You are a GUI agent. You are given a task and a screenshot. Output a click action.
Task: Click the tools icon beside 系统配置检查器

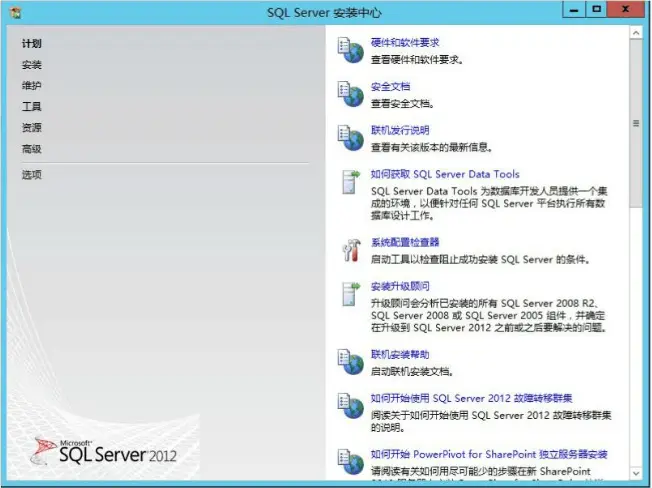tap(351, 250)
